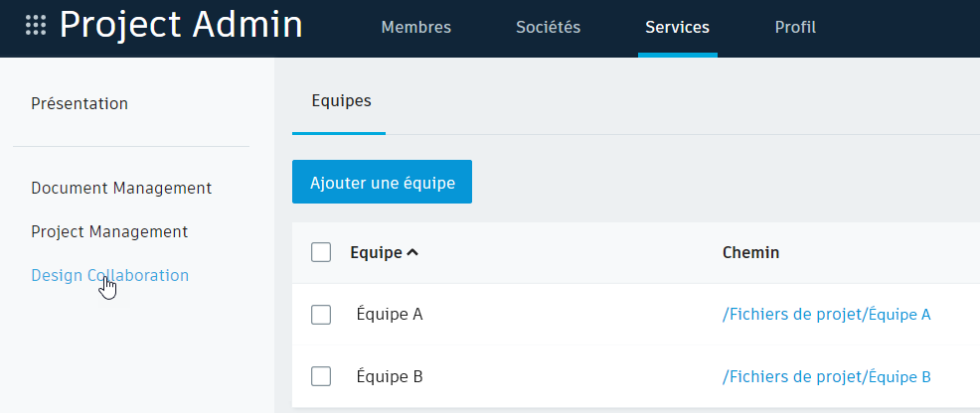Click Ajouter une équipe button
The image size is (980, 413).
coord(382,183)
